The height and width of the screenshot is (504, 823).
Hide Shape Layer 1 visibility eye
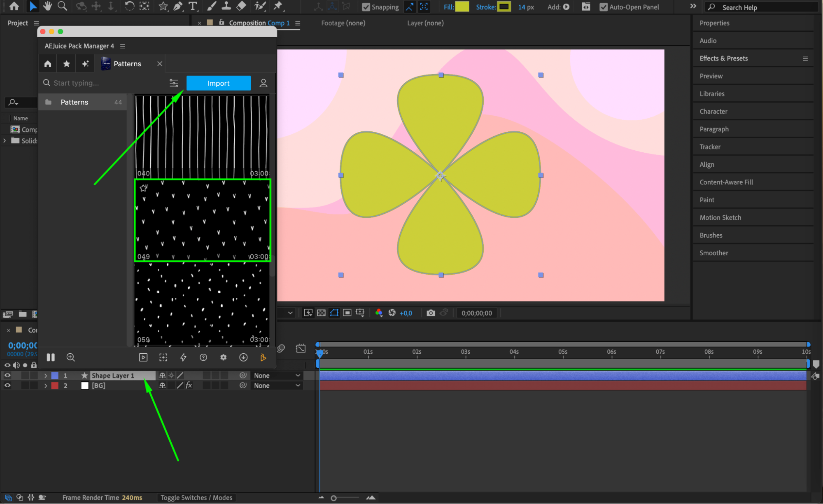coord(7,376)
